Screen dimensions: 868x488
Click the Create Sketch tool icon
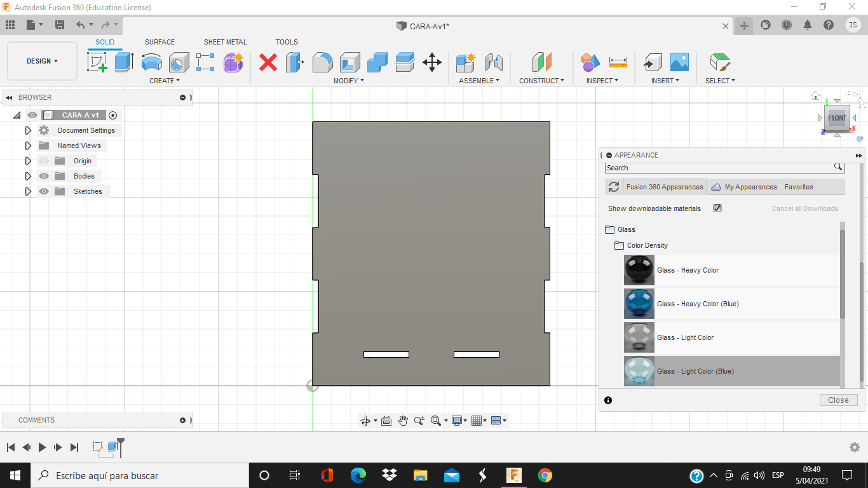pos(97,62)
